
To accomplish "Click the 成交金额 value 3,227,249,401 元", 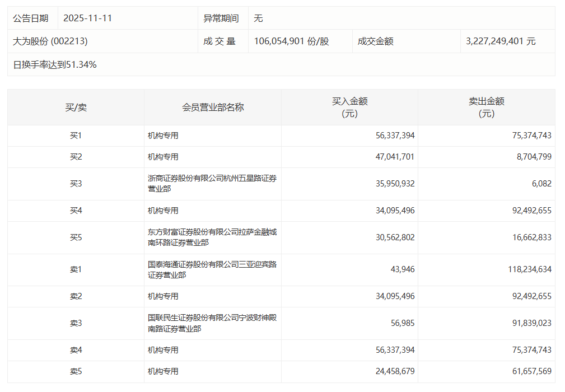I will (x=501, y=41).
